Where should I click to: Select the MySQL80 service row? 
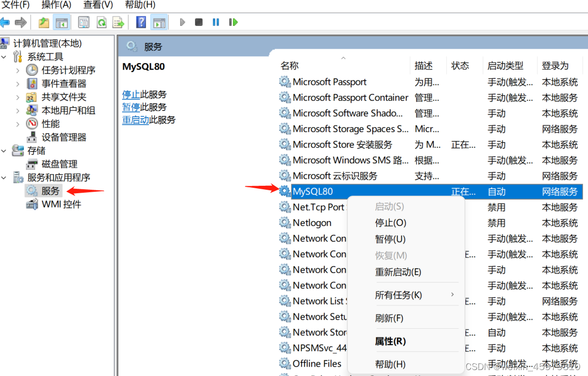431,191
